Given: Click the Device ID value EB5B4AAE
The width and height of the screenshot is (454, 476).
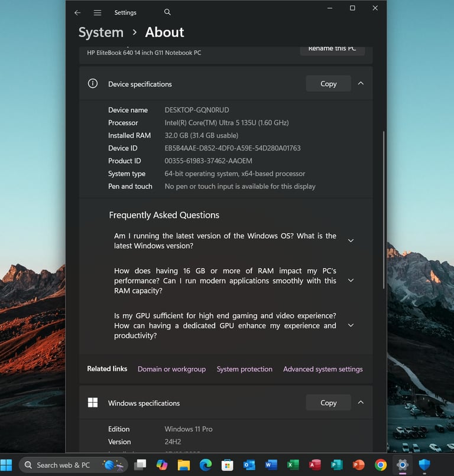Looking at the screenshot, I should (x=232, y=148).
